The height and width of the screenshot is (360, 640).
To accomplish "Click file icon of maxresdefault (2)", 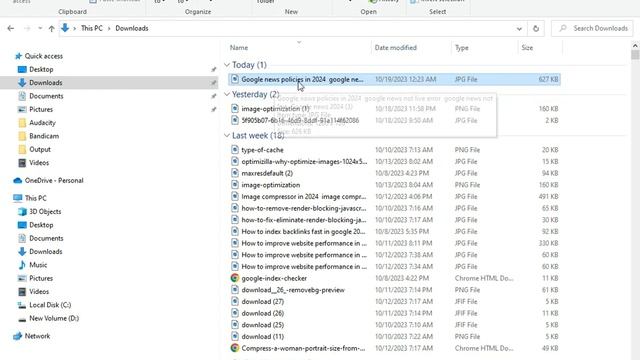I will [x=235, y=173].
